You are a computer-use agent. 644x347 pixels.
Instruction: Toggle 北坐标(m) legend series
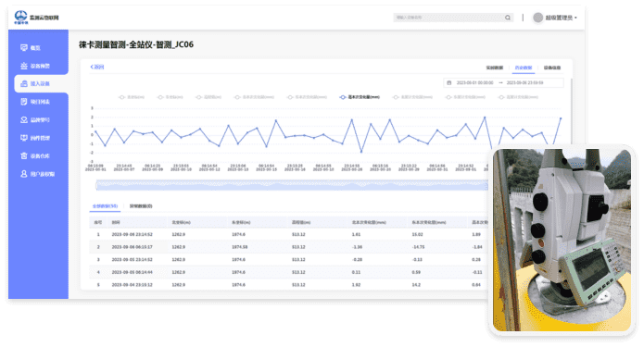point(132,97)
